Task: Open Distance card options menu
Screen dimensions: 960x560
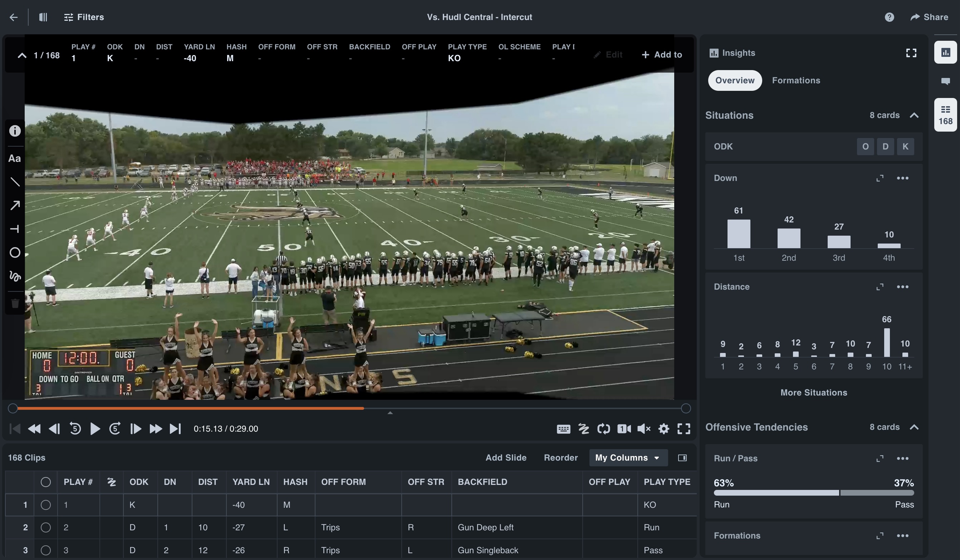Action: (902, 287)
